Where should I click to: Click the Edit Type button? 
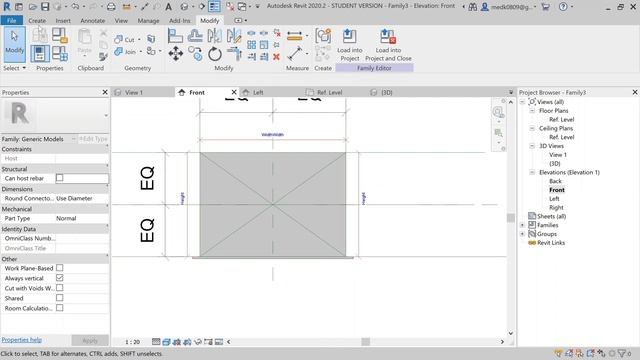tap(93, 139)
